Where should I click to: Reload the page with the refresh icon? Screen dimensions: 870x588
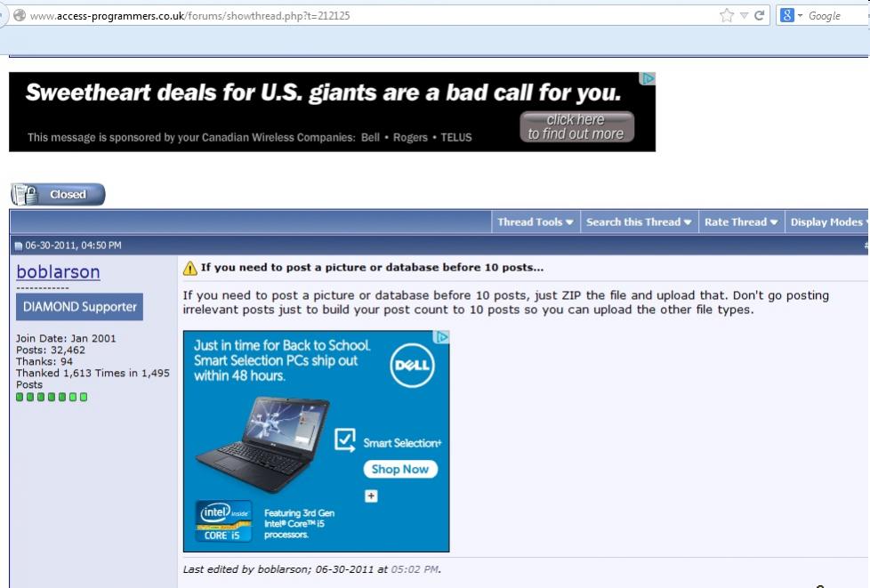[x=760, y=15]
